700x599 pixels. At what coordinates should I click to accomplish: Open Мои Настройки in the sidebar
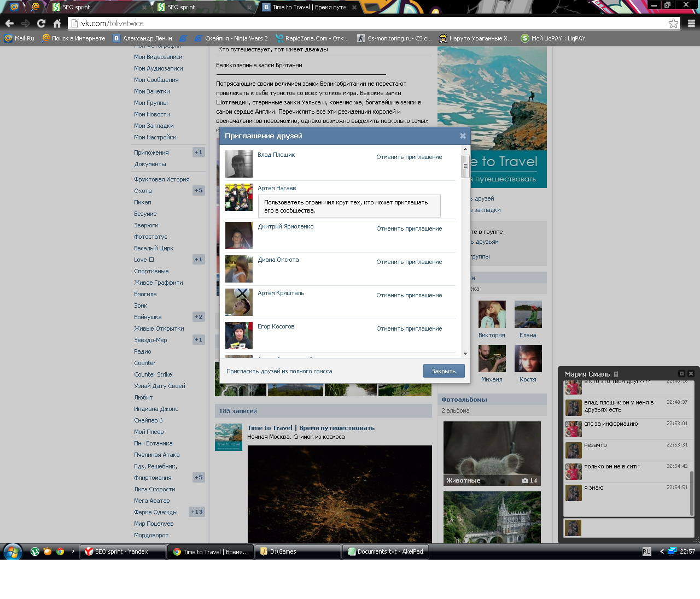pyautogui.click(x=155, y=137)
